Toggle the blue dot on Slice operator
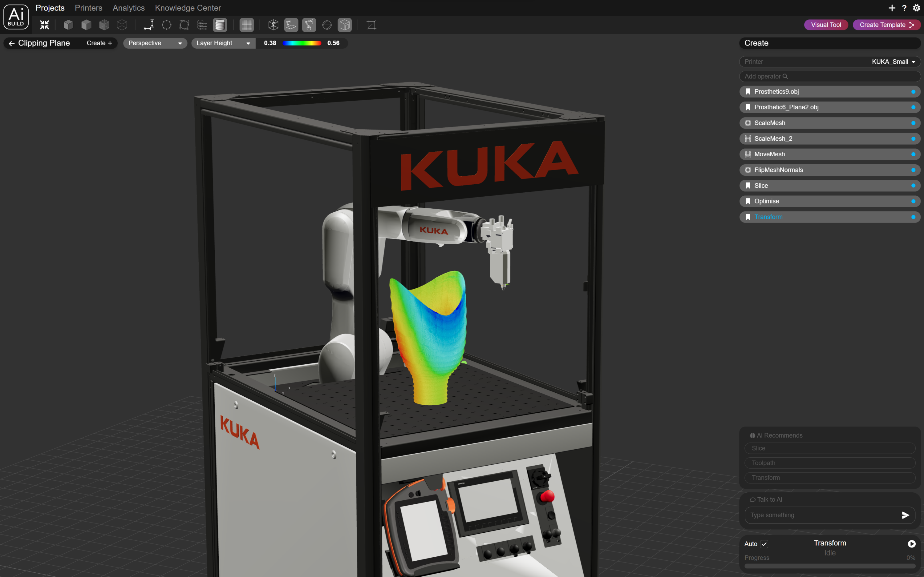The width and height of the screenshot is (924, 577). click(913, 186)
